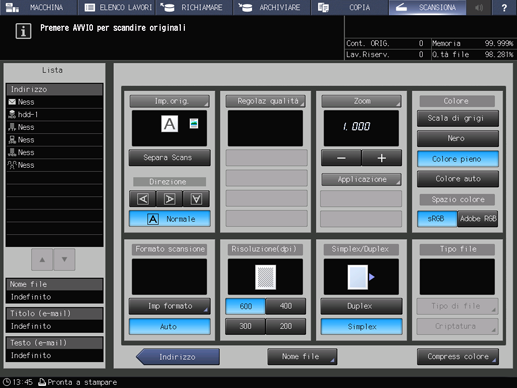Select the upside-down original direction icon

tap(196, 199)
